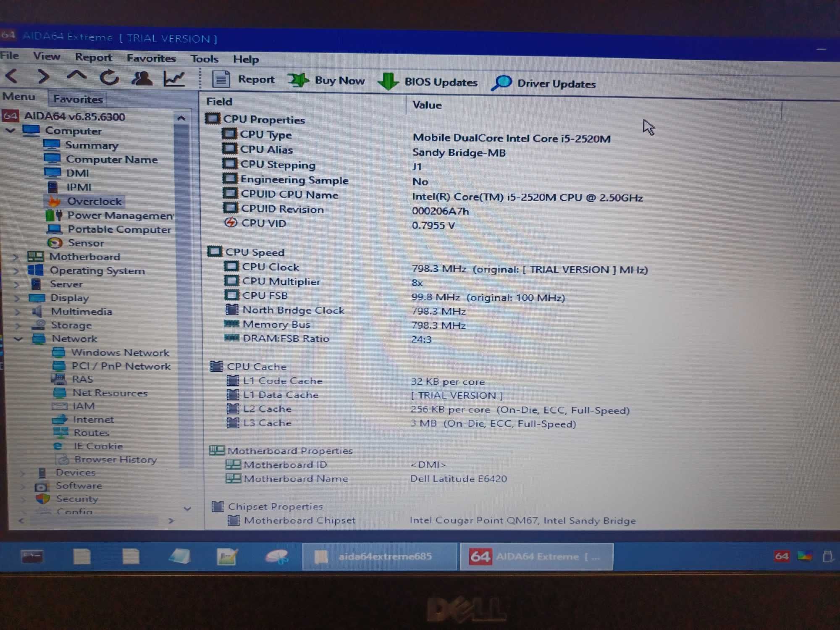This screenshot has height=630, width=840.
Task: Switch to the Menu tab
Action: [x=19, y=97]
